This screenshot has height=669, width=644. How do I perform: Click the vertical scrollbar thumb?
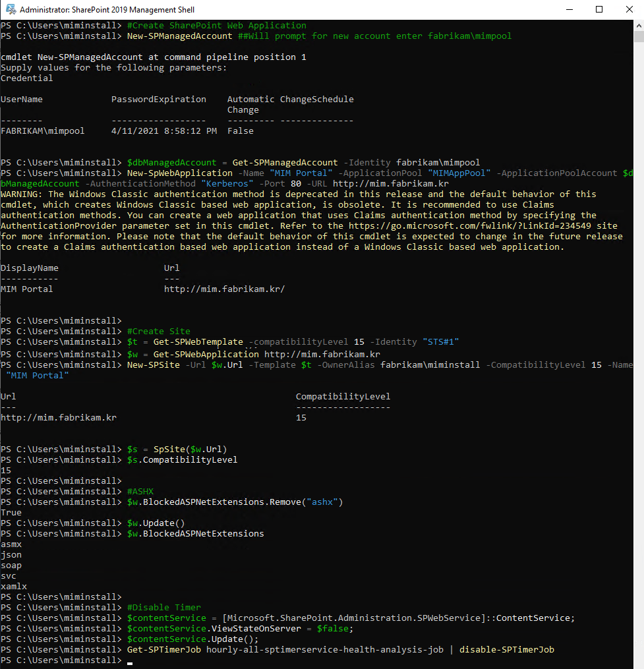pos(639,37)
